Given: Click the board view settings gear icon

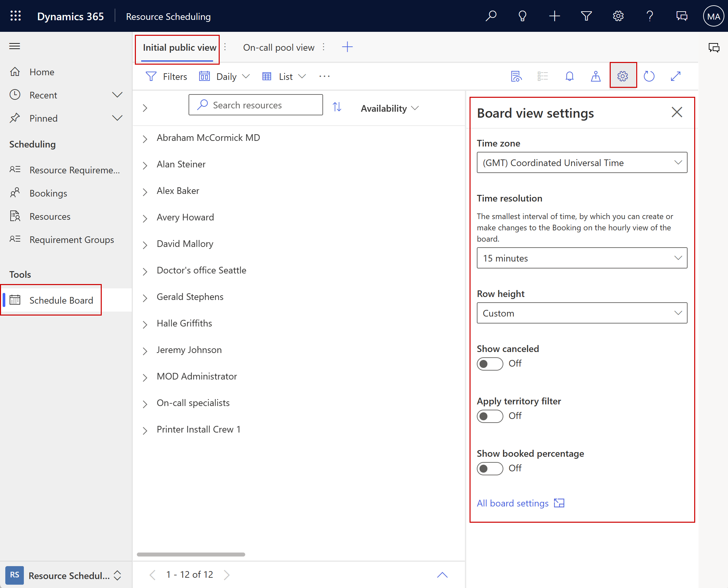Looking at the screenshot, I should [622, 76].
